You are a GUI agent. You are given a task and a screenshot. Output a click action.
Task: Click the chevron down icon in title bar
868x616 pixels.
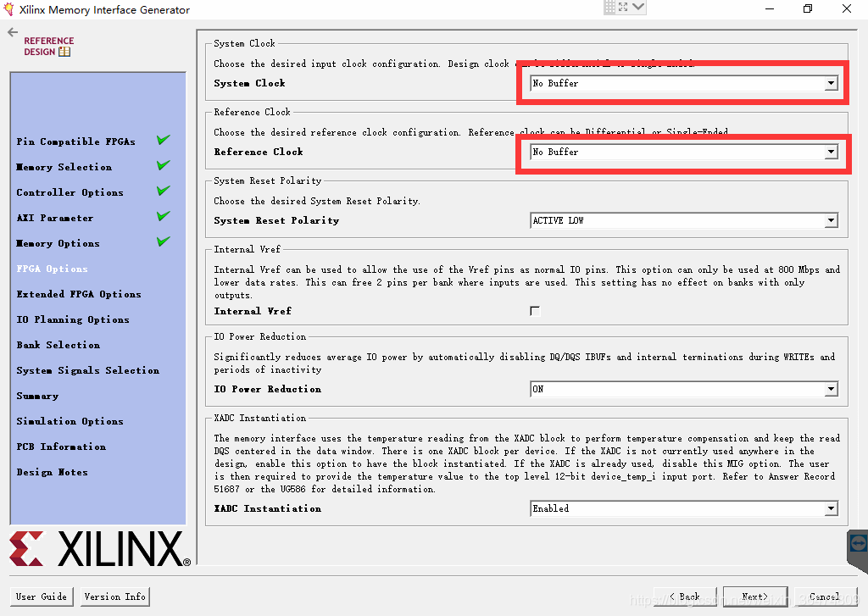638,7
